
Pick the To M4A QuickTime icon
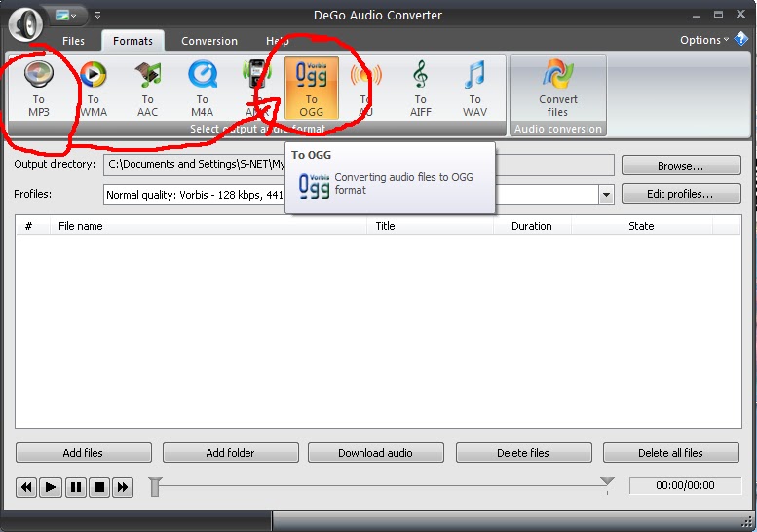(203, 89)
